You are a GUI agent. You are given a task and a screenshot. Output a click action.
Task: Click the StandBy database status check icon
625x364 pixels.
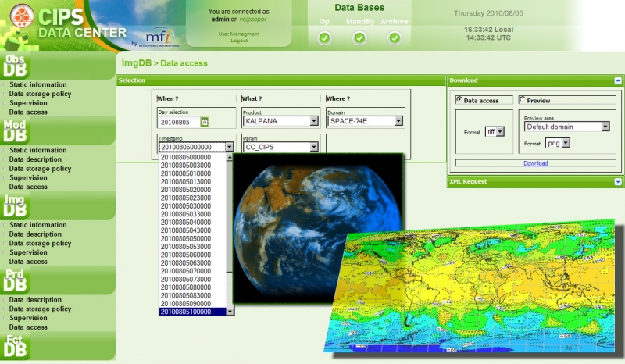(359, 38)
